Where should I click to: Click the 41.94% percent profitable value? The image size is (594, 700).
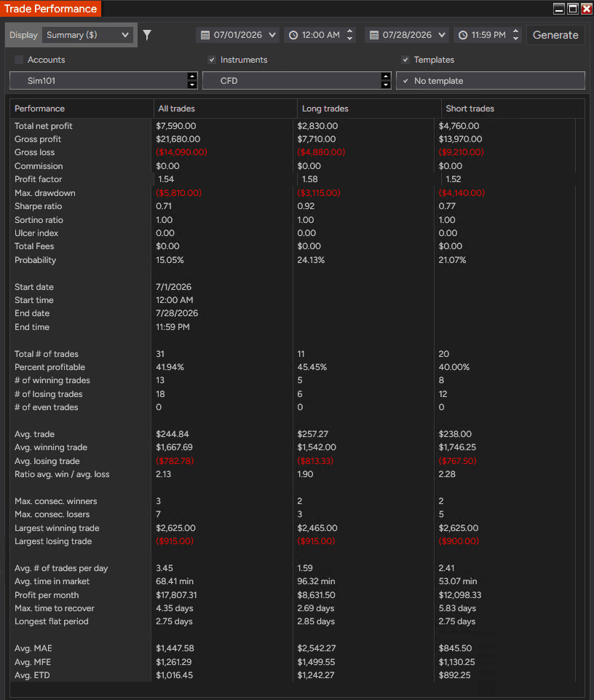point(170,367)
